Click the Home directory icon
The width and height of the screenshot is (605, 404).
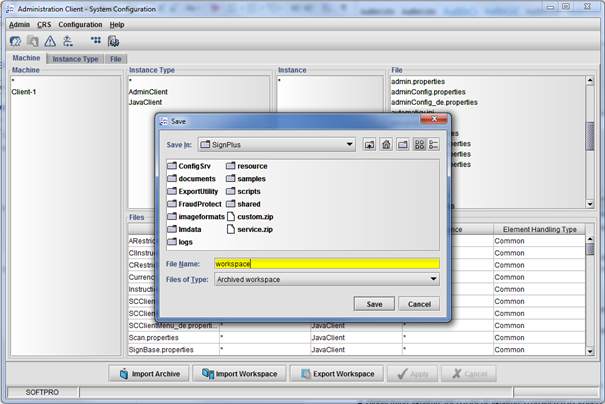tap(386, 145)
